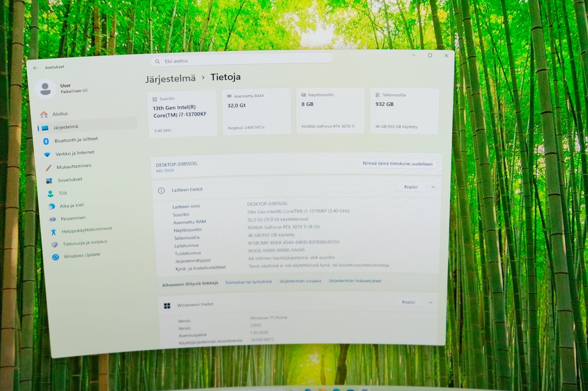Open the Toimialue tai työryhmä link
The image size is (588, 391).
pos(248,282)
